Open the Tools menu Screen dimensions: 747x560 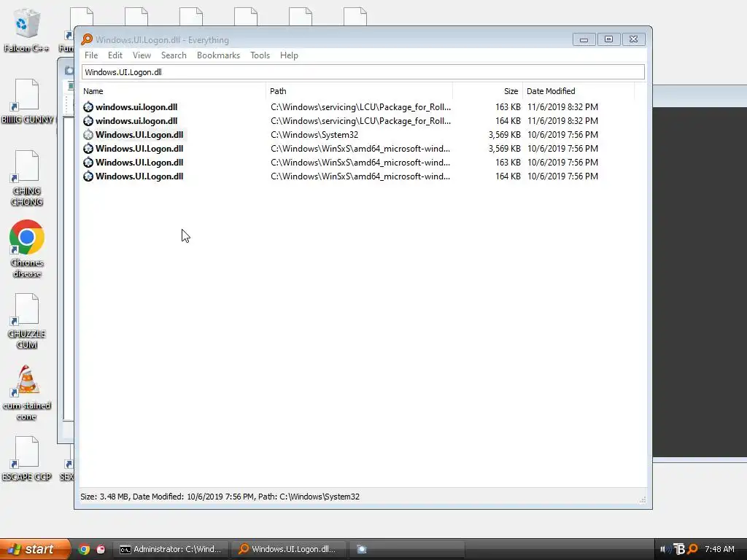click(x=260, y=55)
